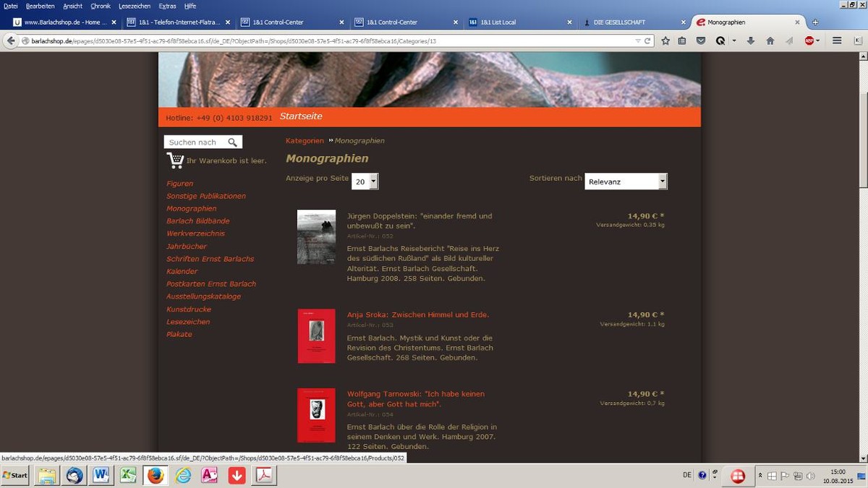Open the downloads panel arrow

click(x=751, y=41)
